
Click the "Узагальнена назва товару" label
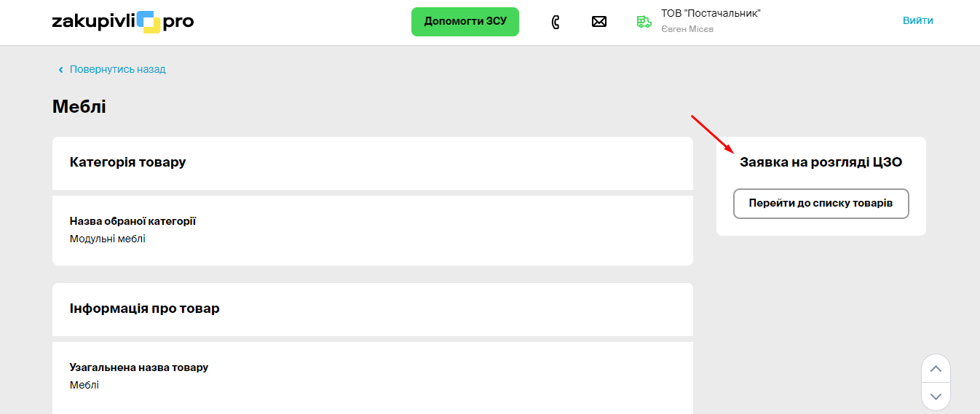138,367
